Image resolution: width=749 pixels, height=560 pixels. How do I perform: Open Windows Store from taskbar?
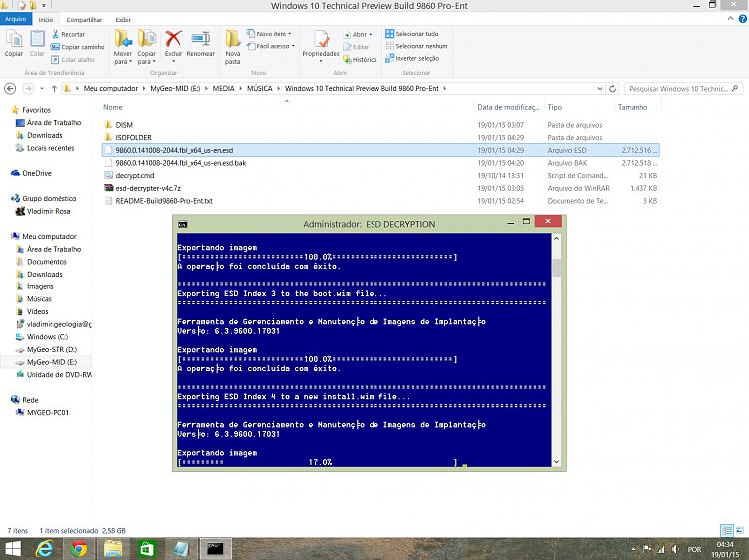(146, 549)
